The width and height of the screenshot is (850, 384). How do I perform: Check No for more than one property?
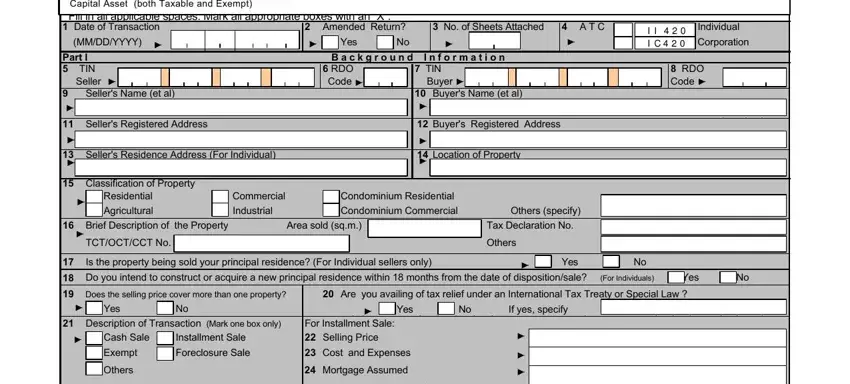(x=165, y=308)
